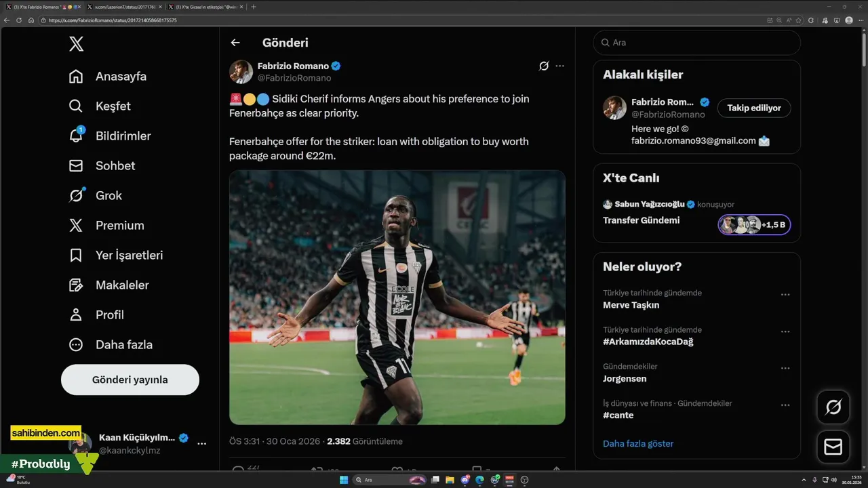Viewport: 868px width, 488px height.
Task: Open Anasayfa home feed
Action: coord(108,77)
